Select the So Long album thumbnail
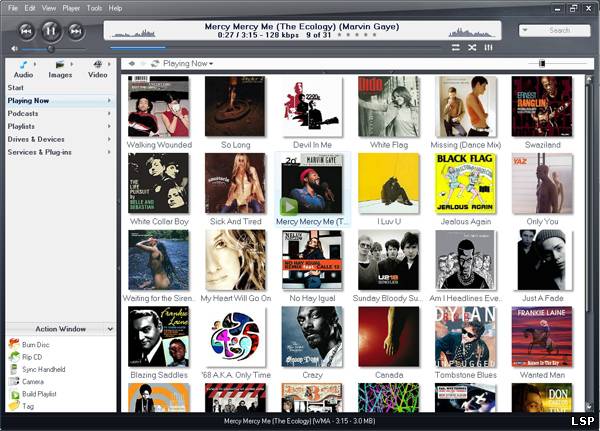 pos(235,106)
